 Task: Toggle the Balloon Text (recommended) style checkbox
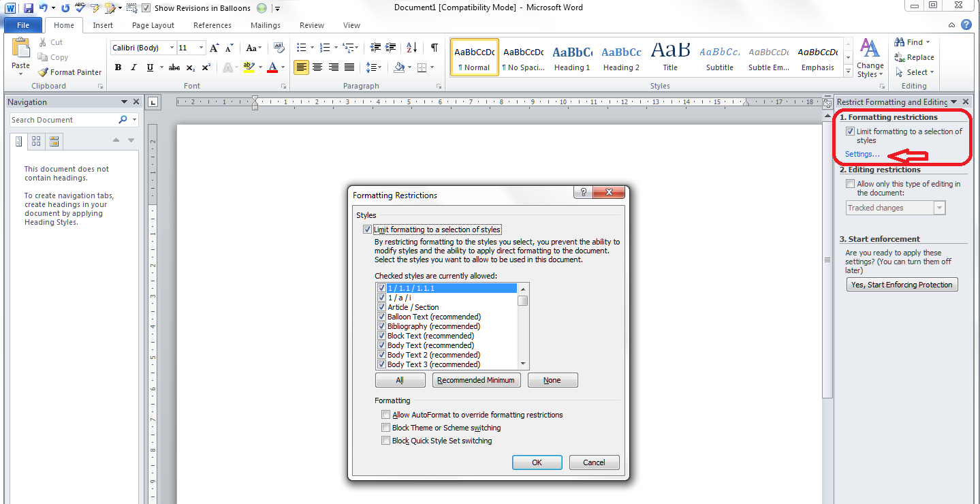click(381, 317)
